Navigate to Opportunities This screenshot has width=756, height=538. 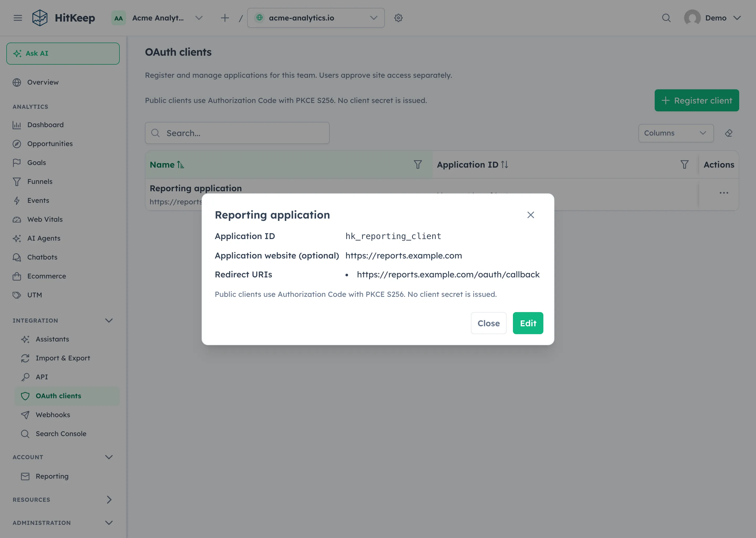click(x=63, y=144)
